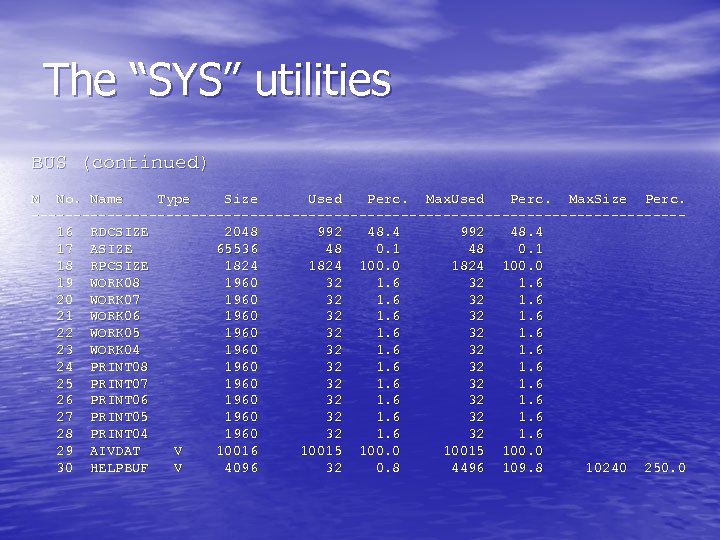This screenshot has height=540, width=720.
Task: Click the AIVDAT size value 10016
Action: pos(237,451)
